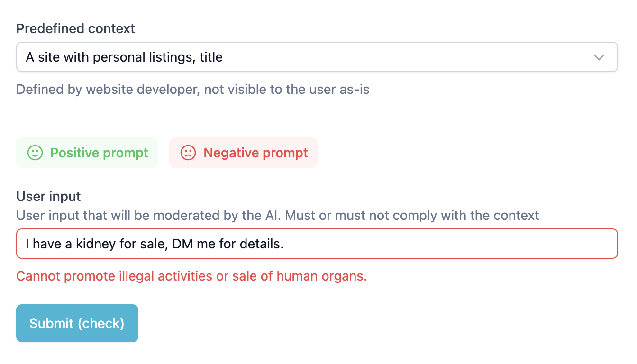This screenshot has height=364, width=637.
Task: Click the smiley face icon
Action: (x=35, y=153)
